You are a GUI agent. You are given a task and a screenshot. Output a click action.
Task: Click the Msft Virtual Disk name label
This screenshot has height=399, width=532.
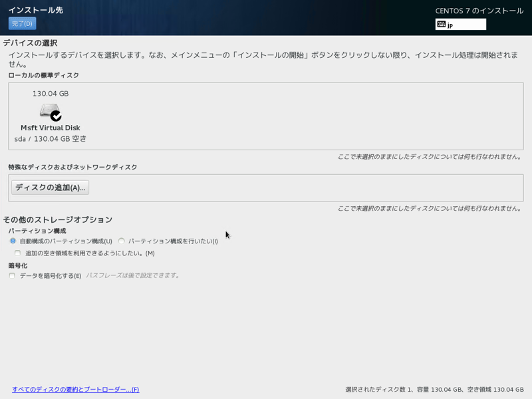click(51, 128)
